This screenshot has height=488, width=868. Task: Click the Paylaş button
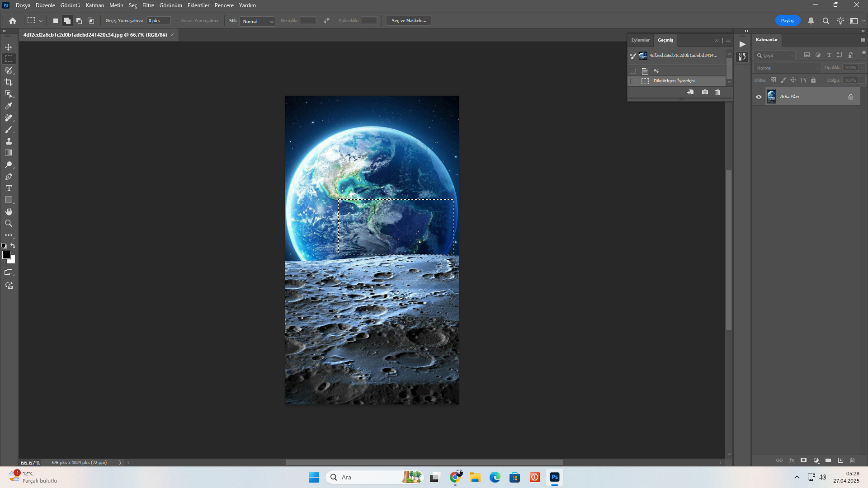(787, 21)
